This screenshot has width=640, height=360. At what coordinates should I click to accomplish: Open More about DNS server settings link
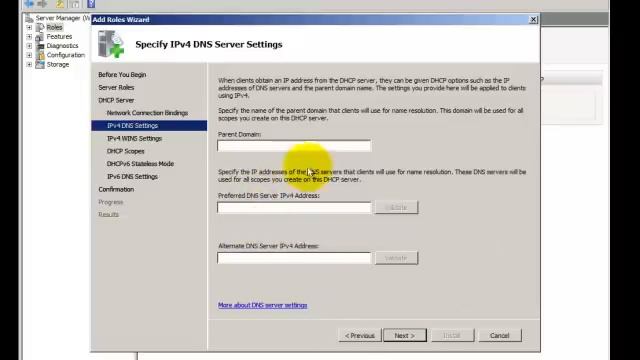(x=262, y=305)
